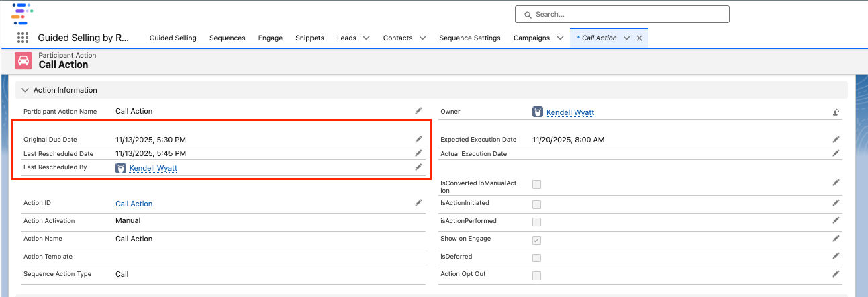Viewport: 868px width, 297px height.
Task: Click the Action Template field label
Action: pos(48,257)
